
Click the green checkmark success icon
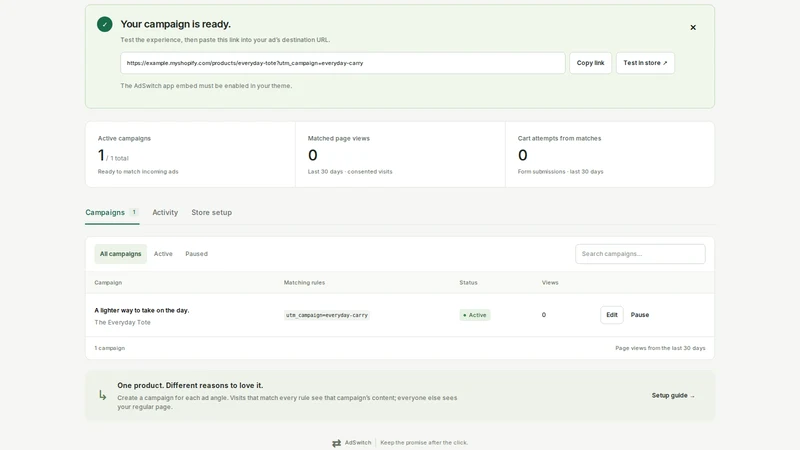105,24
